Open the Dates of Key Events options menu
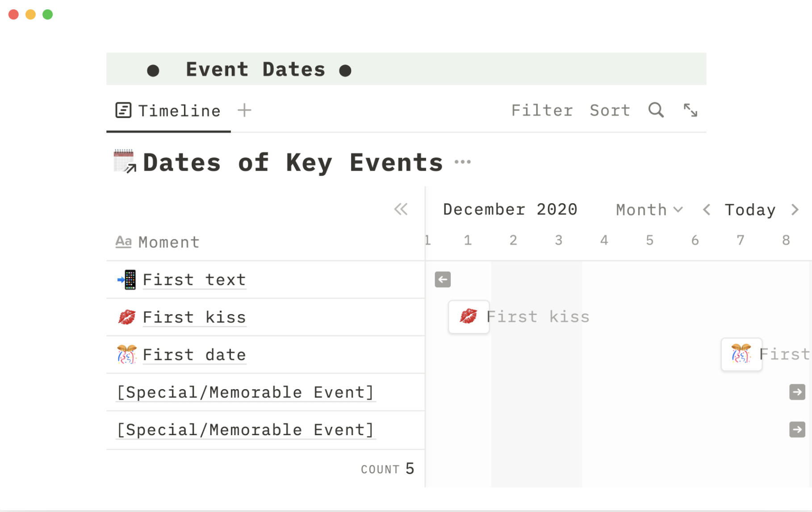Screen dimensions: 812x512 tap(462, 162)
